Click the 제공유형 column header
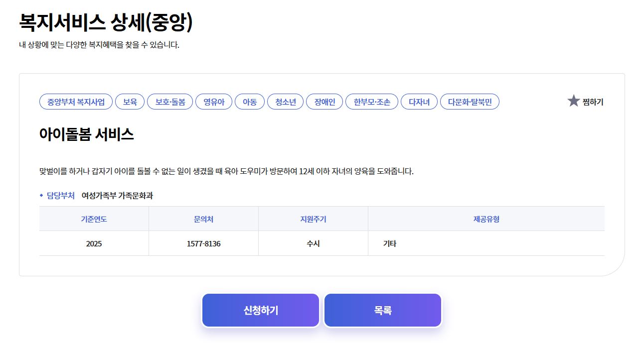Image resolution: width=644 pixels, height=343 pixels. coord(486,218)
